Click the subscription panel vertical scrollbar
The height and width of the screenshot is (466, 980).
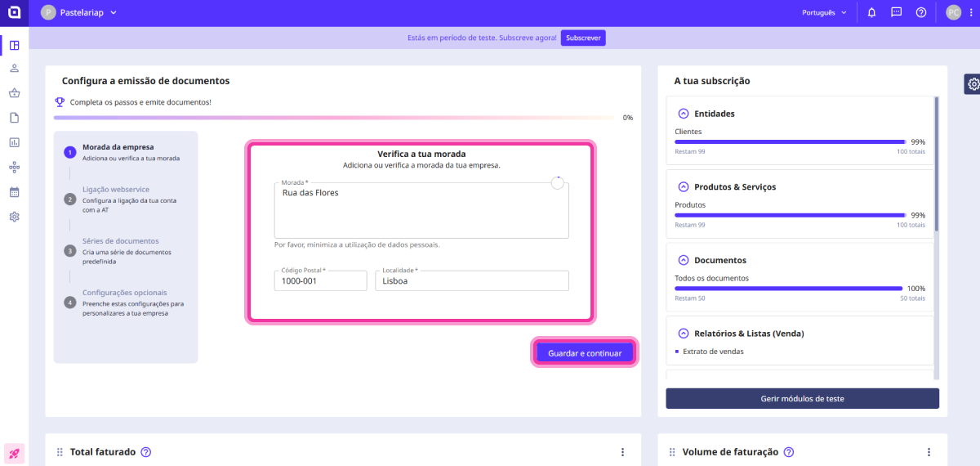(936, 164)
